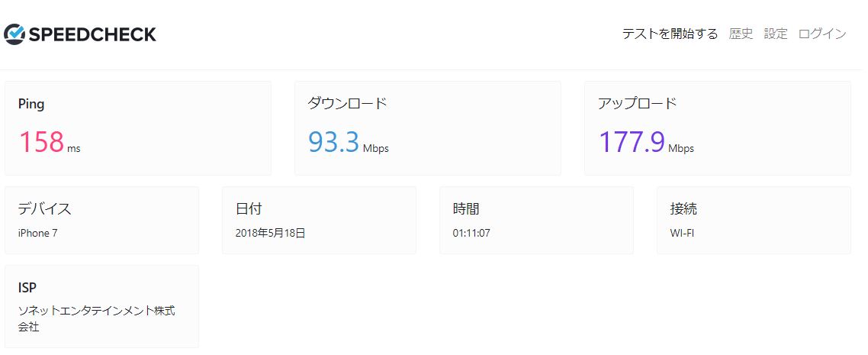Click the ISP card heading
868x355 pixels.
27,287
